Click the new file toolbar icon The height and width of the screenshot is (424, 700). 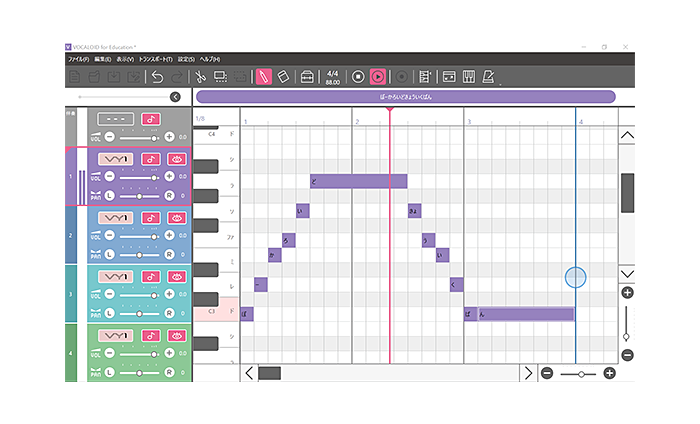[x=75, y=77]
